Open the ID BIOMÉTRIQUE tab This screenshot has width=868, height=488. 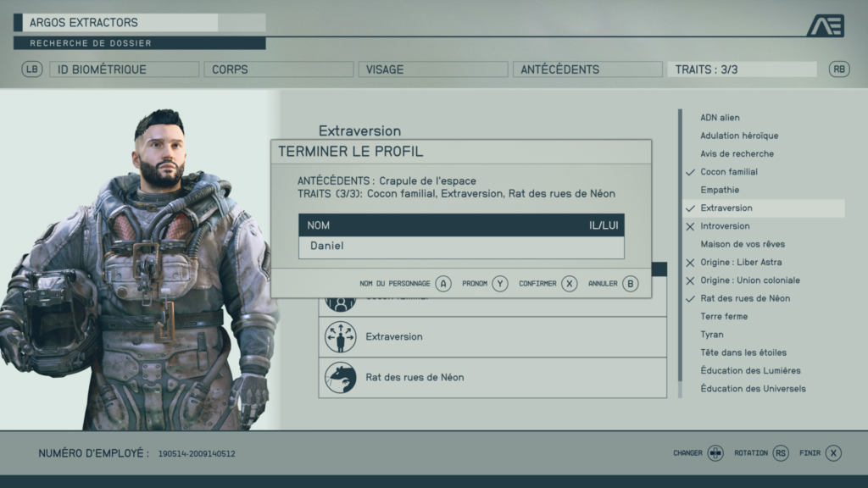pyautogui.click(x=124, y=69)
